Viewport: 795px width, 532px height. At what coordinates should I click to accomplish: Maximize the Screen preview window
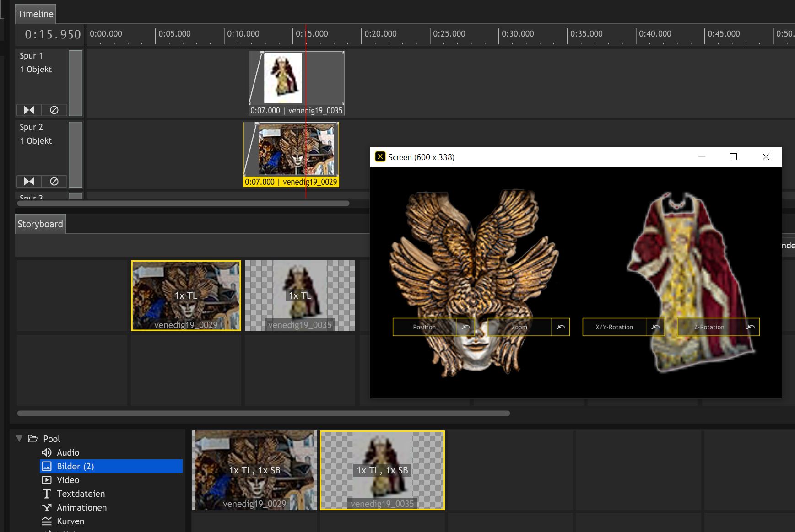coord(733,157)
